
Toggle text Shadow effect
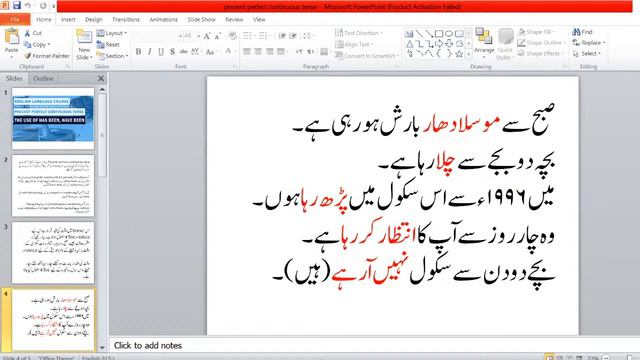click(172, 52)
